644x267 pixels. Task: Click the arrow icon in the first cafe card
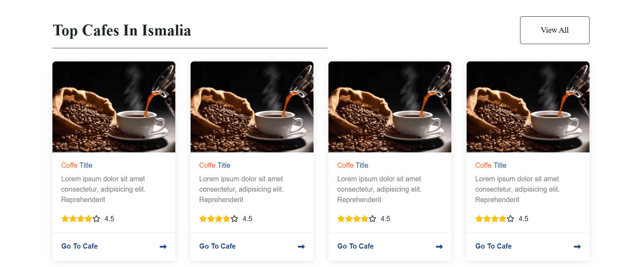[x=163, y=247]
